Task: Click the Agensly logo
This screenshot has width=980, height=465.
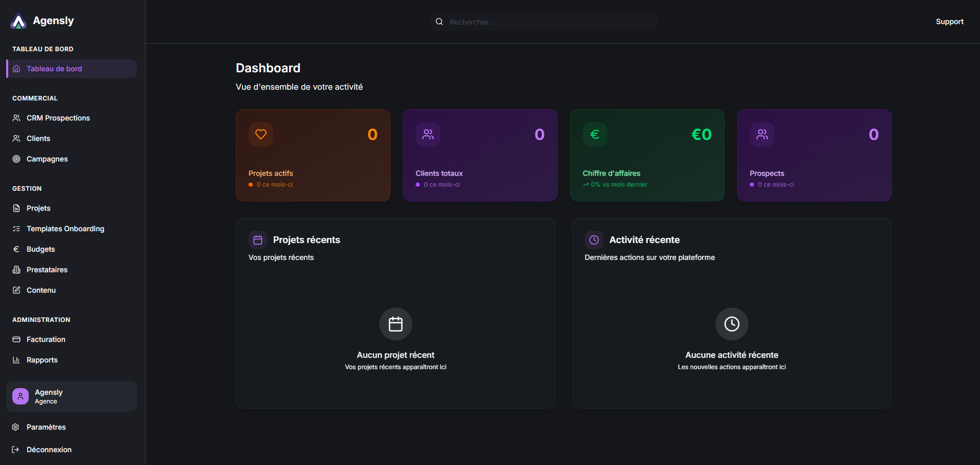Action: pos(18,21)
